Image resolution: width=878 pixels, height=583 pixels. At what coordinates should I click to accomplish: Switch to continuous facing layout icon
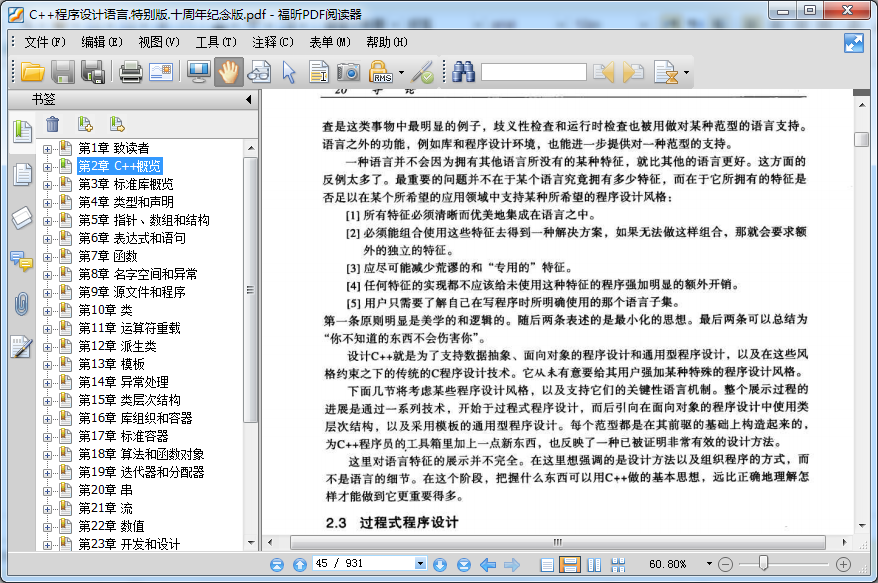click(618, 565)
